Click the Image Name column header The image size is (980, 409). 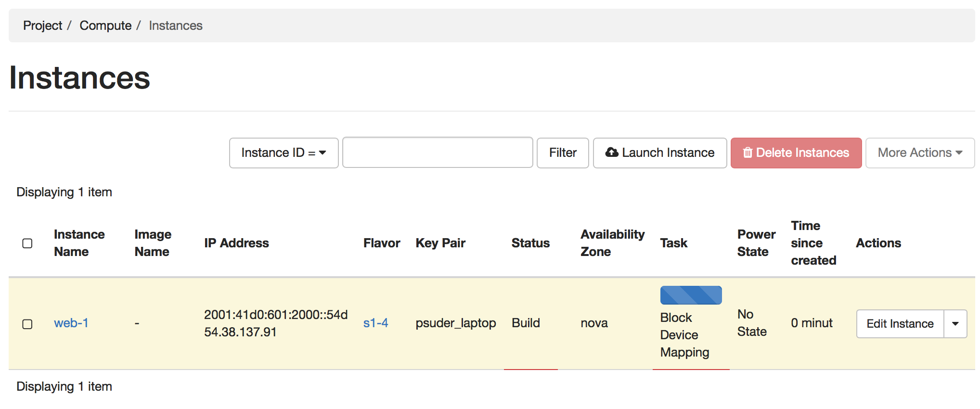point(153,243)
